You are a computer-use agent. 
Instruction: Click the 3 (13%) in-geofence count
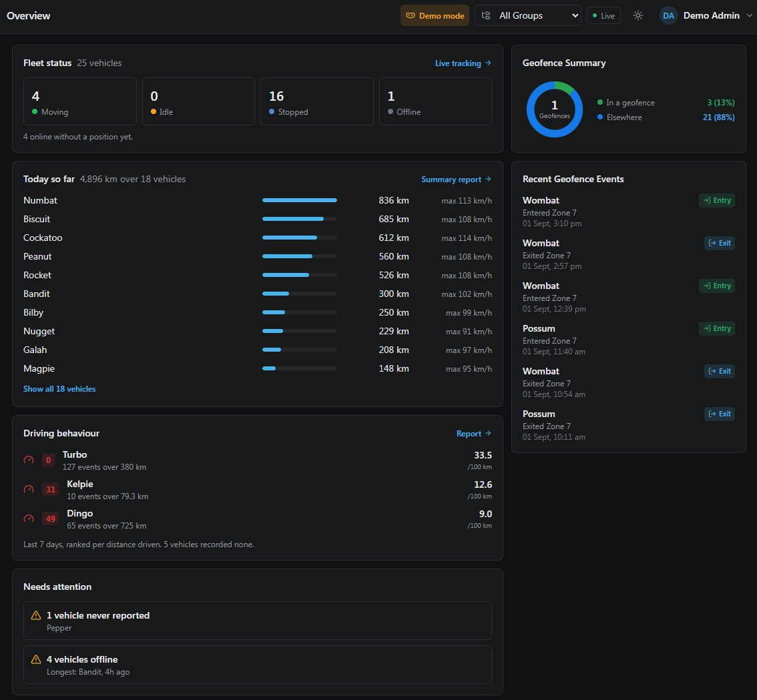[x=721, y=102]
